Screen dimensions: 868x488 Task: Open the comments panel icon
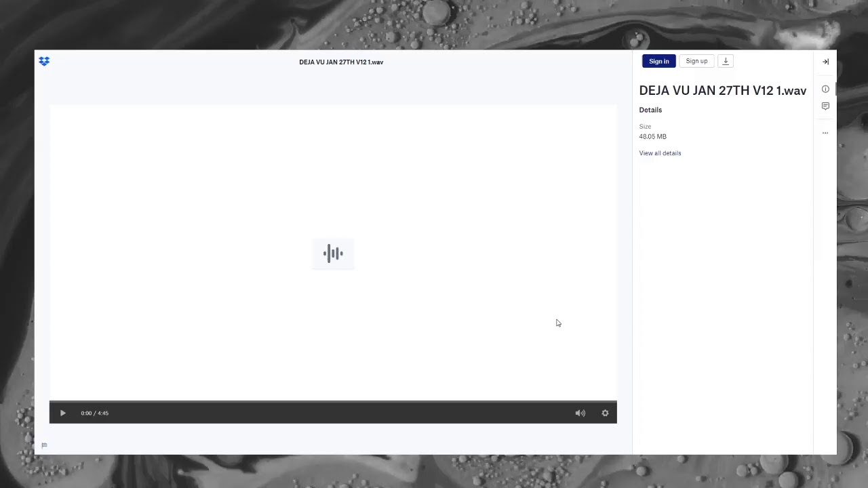click(x=825, y=106)
